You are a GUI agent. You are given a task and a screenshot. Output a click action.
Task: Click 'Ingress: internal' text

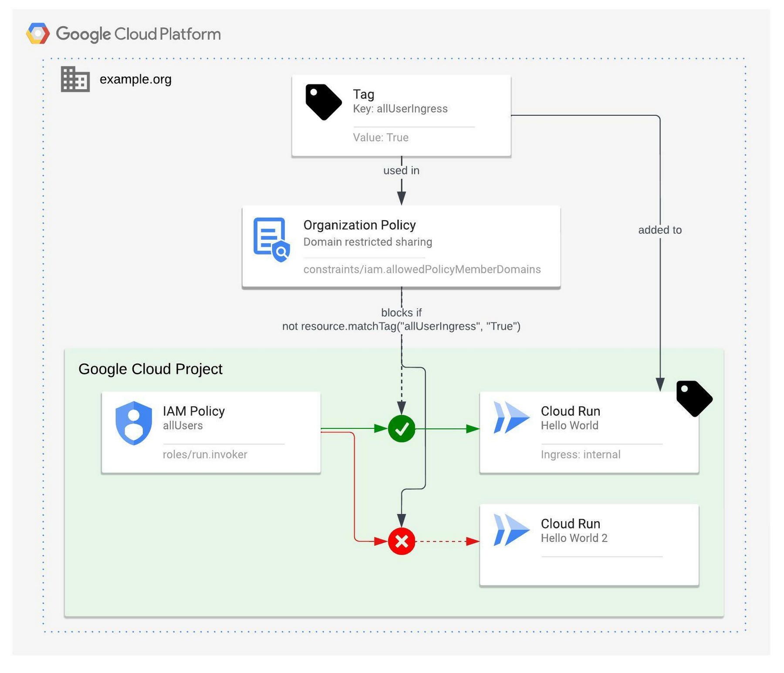[581, 454]
